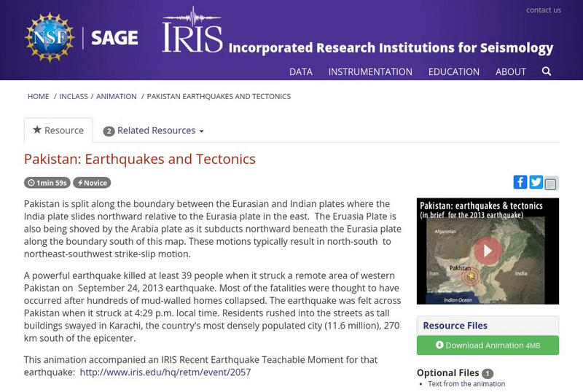Click the SAGE logo text
The height and width of the screenshot is (392, 583).
(114, 38)
